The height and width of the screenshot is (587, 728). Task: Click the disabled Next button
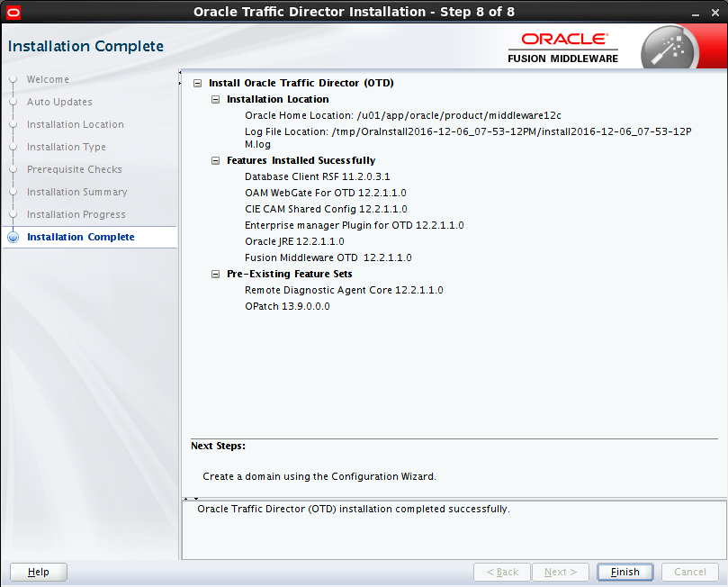[x=560, y=572]
